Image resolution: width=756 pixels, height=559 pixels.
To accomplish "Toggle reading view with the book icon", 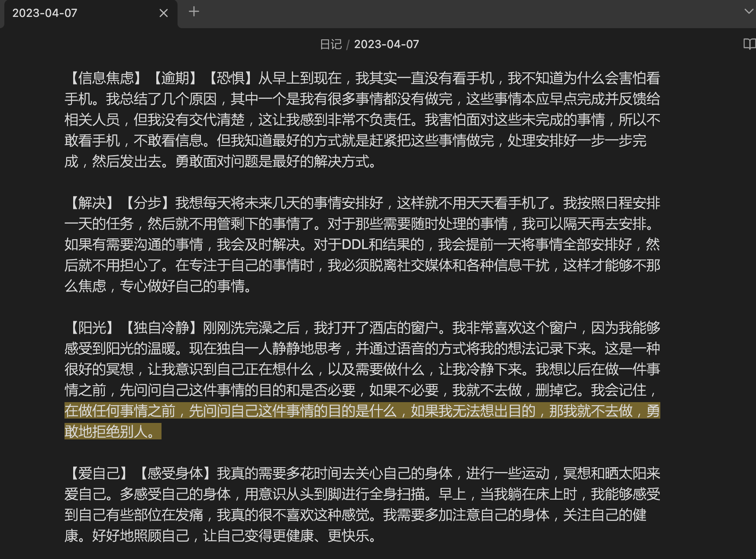I will [x=749, y=44].
